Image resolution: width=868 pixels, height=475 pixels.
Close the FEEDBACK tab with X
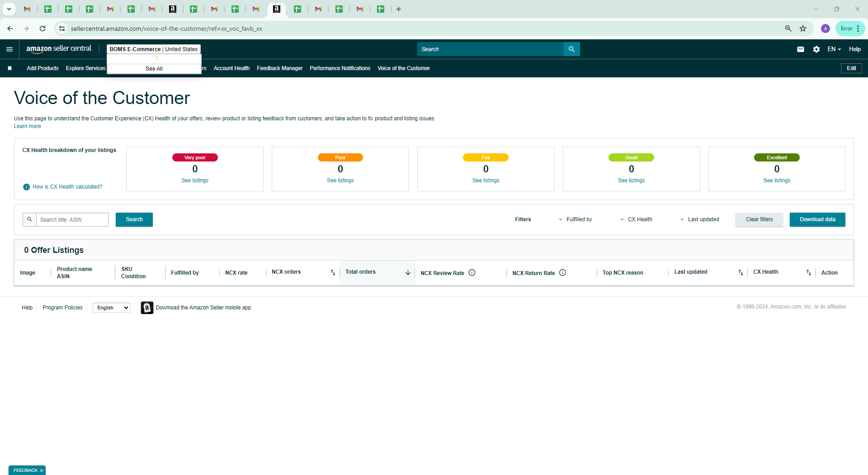[x=42, y=470]
